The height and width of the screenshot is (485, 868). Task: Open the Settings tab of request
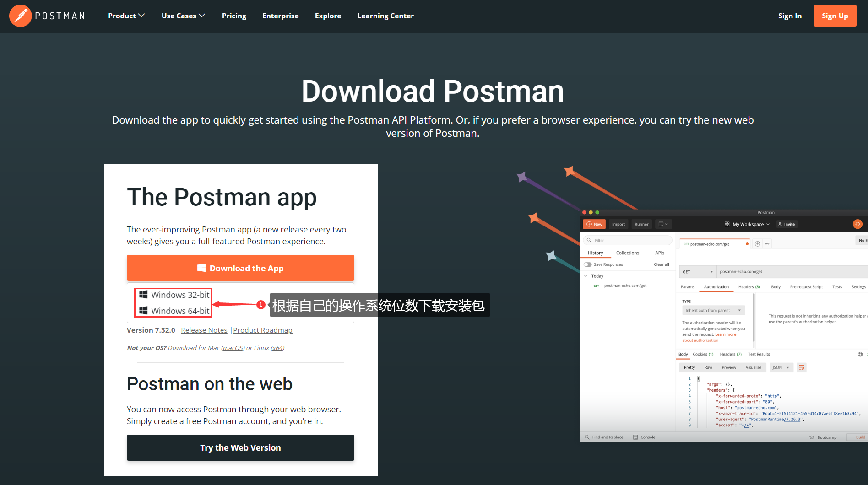(858, 287)
